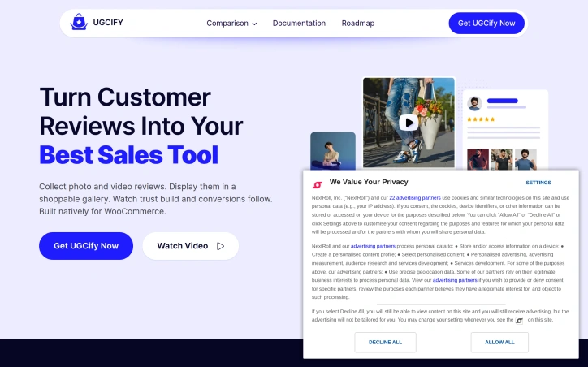588x367 pixels.
Task: Open the 22 advertising partners link
Action: tap(415, 197)
